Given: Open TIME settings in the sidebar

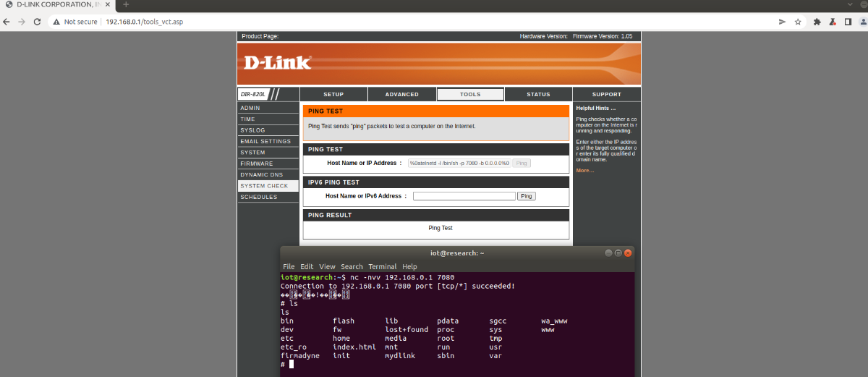Looking at the screenshot, I should coord(268,119).
